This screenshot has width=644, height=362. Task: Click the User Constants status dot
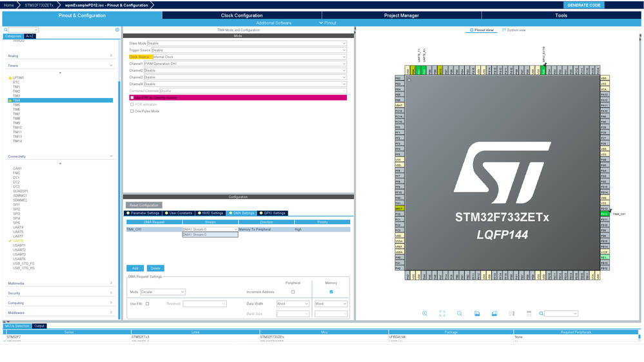click(x=166, y=213)
